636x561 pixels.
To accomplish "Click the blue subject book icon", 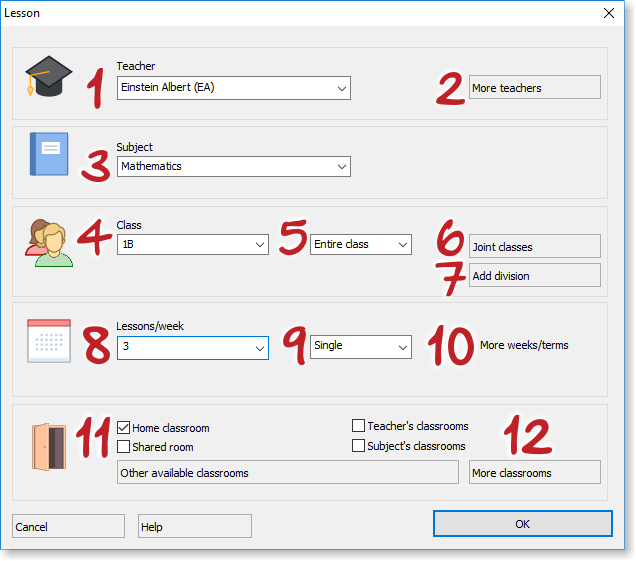I will [x=48, y=155].
